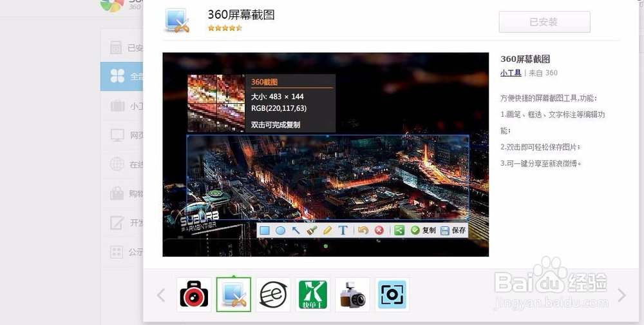Click the 保存 save button in toolbar
This screenshot has height=325, width=644.
coord(453,230)
